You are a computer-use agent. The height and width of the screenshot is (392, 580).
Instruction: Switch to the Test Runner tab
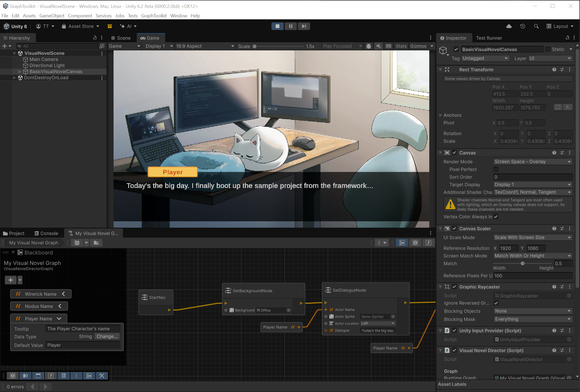pos(489,38)
